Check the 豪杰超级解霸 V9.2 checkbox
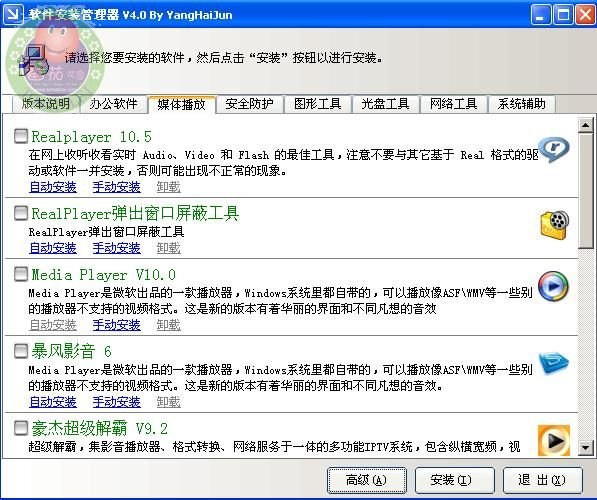597x500 pixels. point(21,428)
